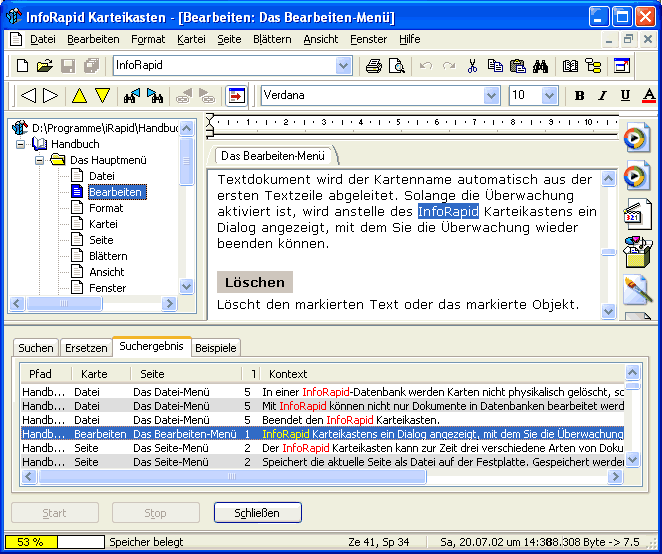Viewport: 662px width, 554px height.
Task: Open the font color button
Action: pyautogui.click(x=649, y=95)
